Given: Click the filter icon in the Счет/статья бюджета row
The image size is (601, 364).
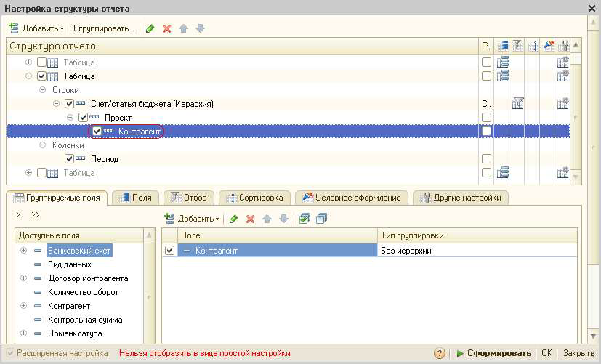Looking at the screenshot, I should tap(518, 103).
